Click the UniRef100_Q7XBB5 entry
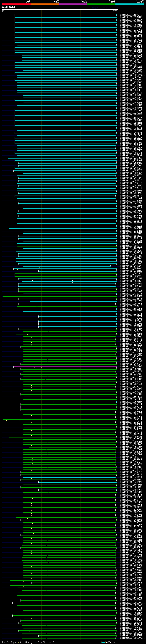This screenshot has height=644, width=146. pos(131,334)
